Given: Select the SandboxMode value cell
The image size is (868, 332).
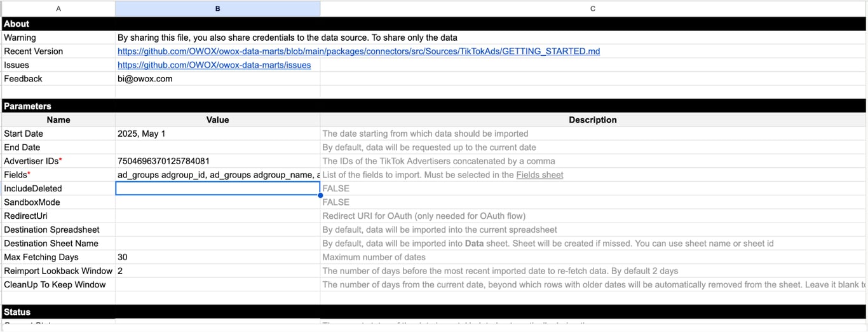Looking at the screenshot, I should [218, 202].
